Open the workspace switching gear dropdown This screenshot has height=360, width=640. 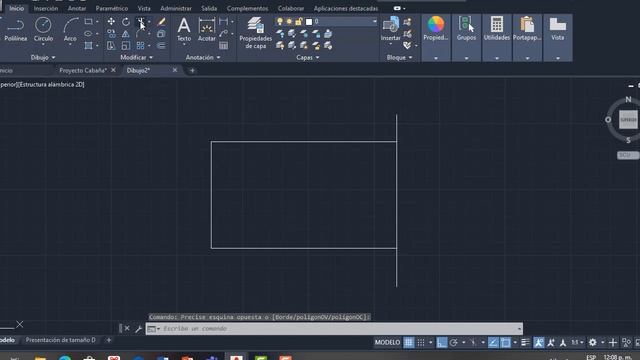(x=602, y=342)
